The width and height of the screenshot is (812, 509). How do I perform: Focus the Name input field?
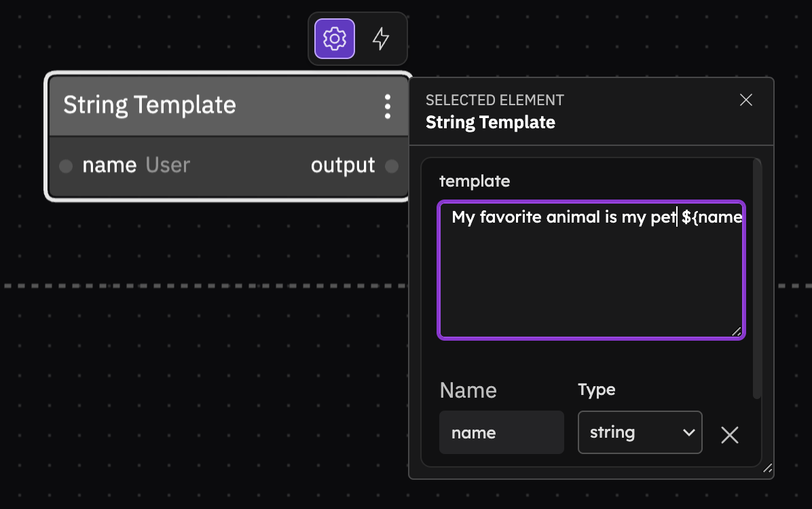tap(501, 433)
